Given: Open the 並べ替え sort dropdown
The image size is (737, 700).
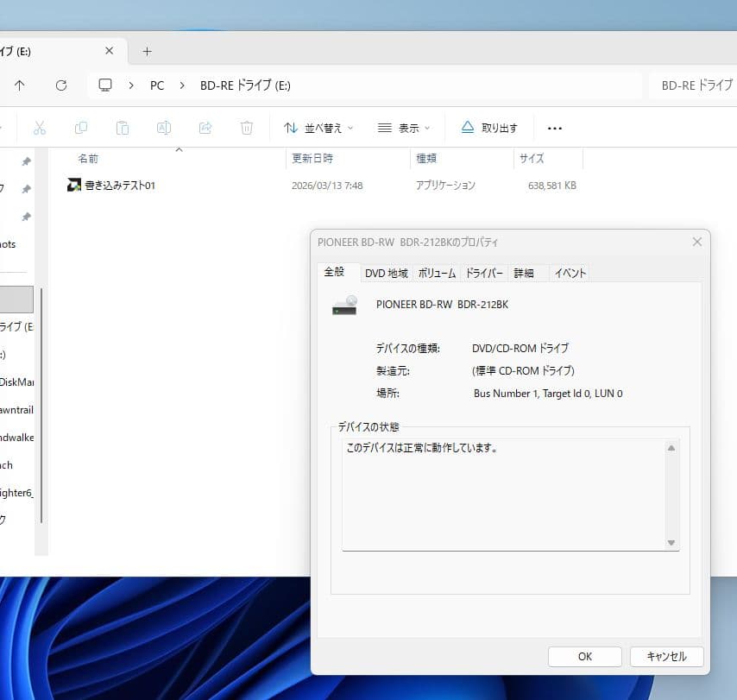Looking at the screenshot, I should point(318,128).
